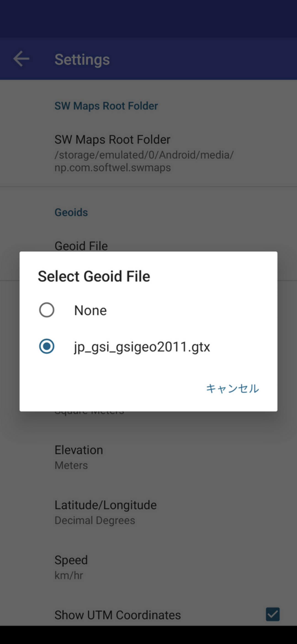Tap the Geoid File setting row
The image size is (297, 644).
(81, 246)
